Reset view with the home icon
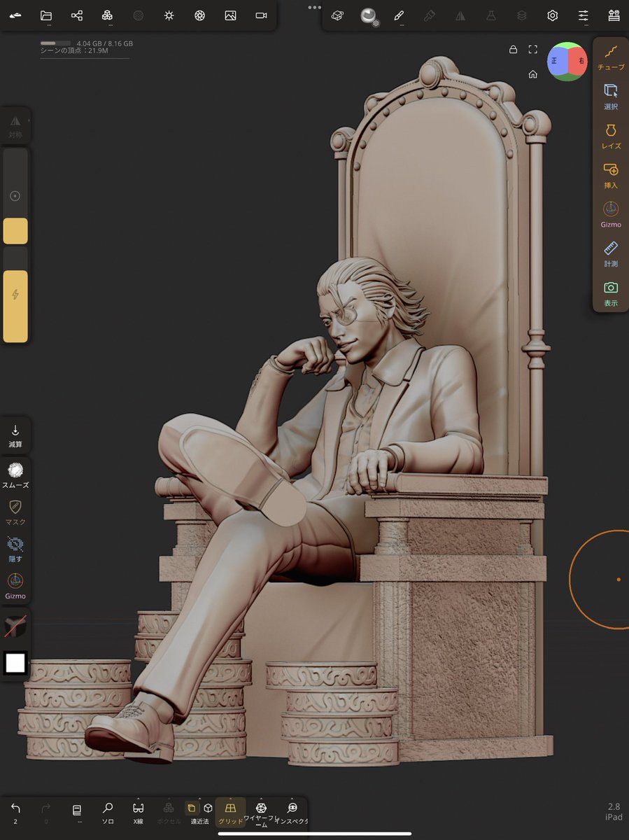This screenshot has height=840, width=629. (533, 74)
